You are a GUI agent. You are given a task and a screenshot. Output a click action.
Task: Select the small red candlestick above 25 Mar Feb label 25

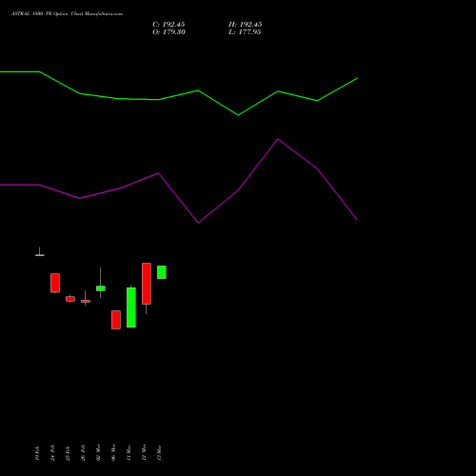70,299
